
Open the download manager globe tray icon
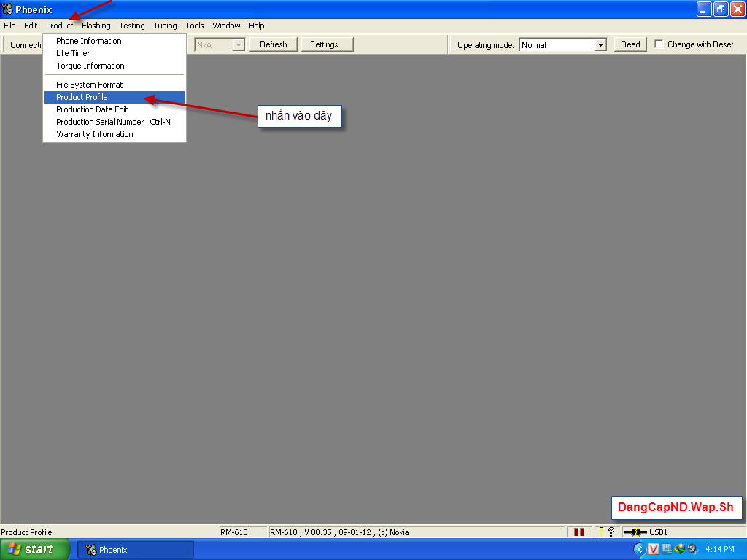coord(679,549)
